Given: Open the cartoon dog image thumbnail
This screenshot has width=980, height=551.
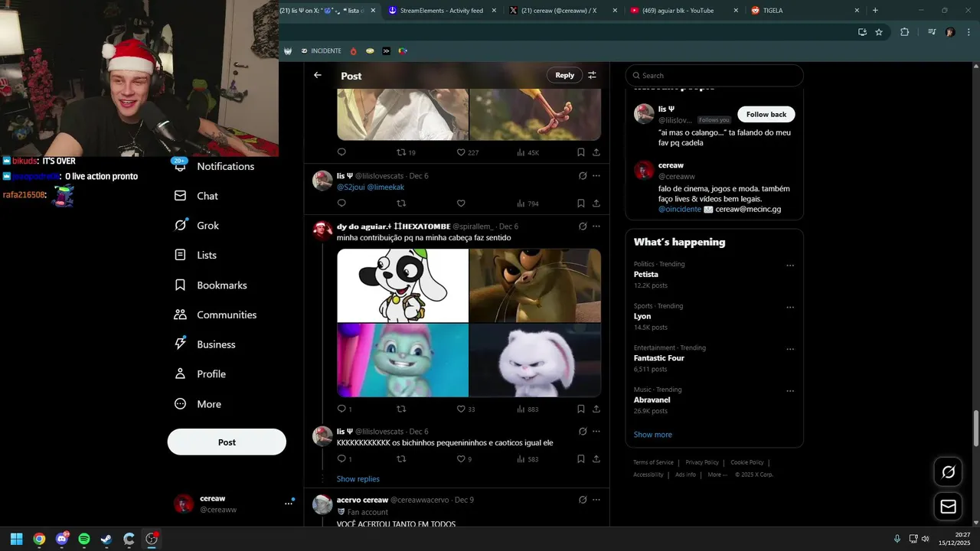Looking at the screenshot, I should [x=403, y=285].
